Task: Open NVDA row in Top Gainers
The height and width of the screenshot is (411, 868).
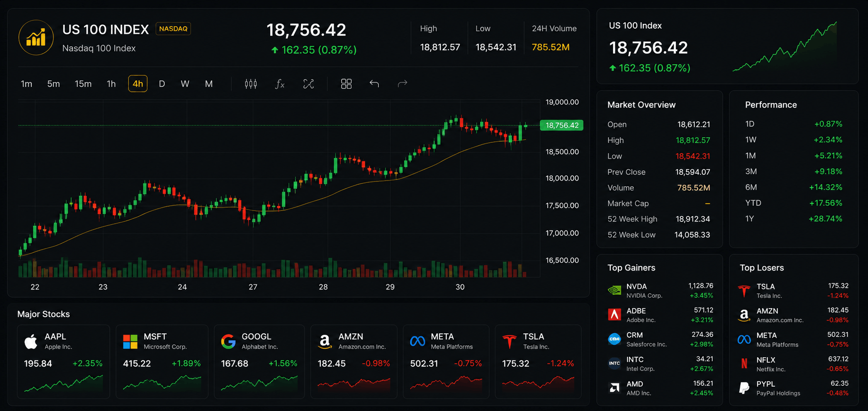Action: (x=660, y=291)
